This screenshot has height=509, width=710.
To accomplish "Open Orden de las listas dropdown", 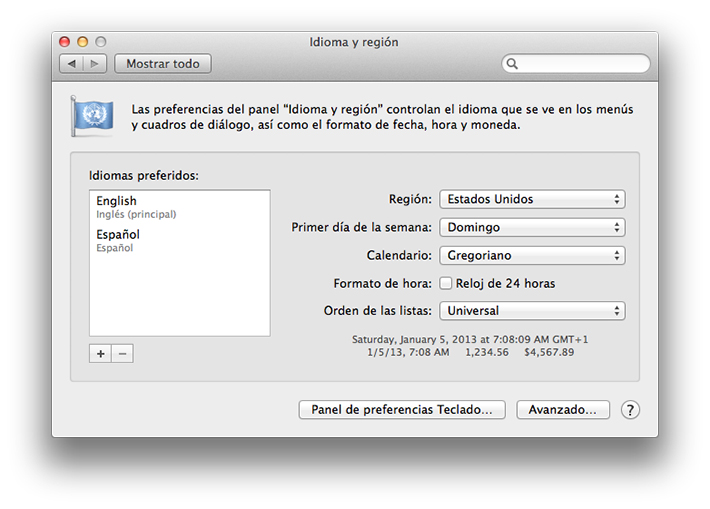I will click(532, 311).
